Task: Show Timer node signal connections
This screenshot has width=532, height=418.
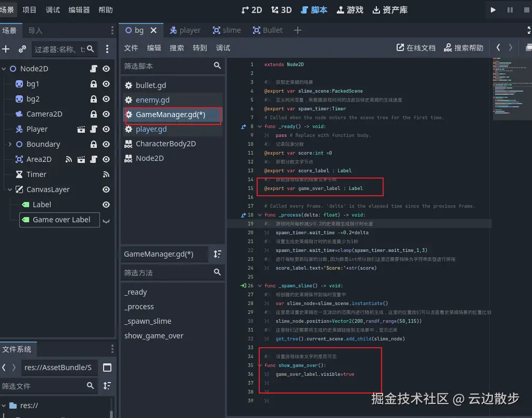Action: coord(106,174)
